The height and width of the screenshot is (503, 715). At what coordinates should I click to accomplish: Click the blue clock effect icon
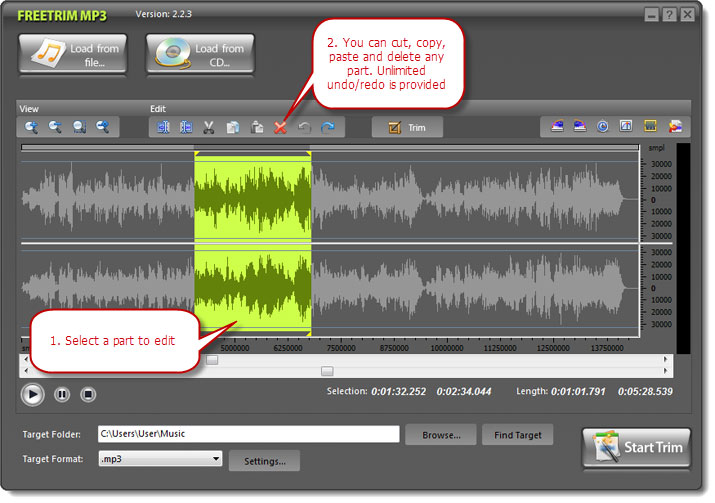click(602, 126)
